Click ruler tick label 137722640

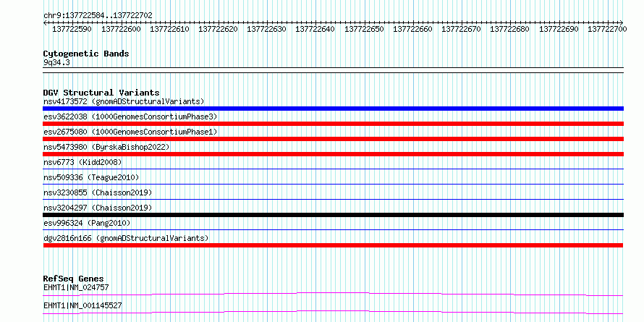click(x=315, y=29)
